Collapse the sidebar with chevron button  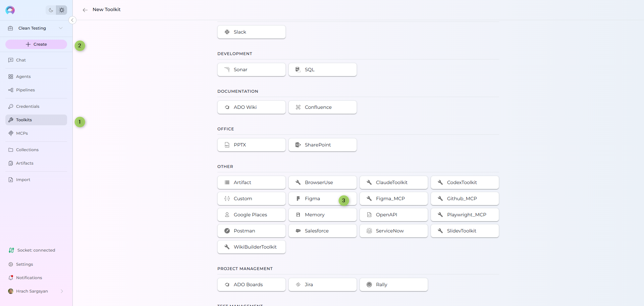pyautogui.click(x=72, y=20)
